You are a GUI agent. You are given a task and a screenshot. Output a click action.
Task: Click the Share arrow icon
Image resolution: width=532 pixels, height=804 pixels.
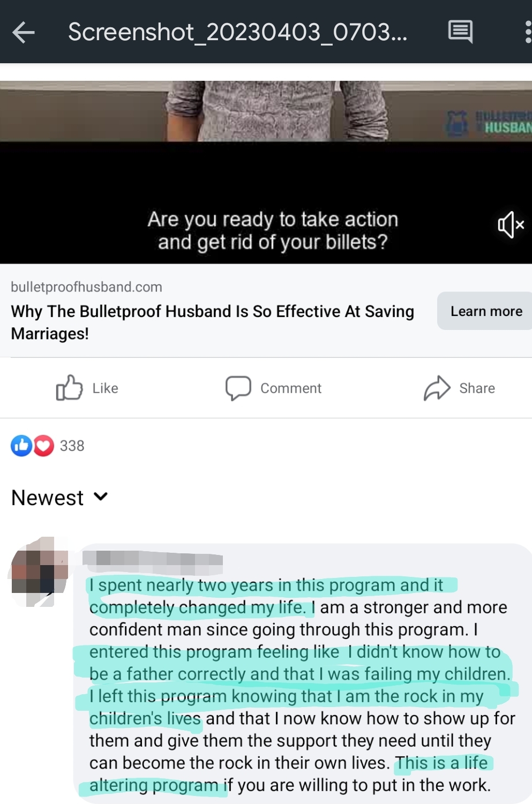[437, 388]
